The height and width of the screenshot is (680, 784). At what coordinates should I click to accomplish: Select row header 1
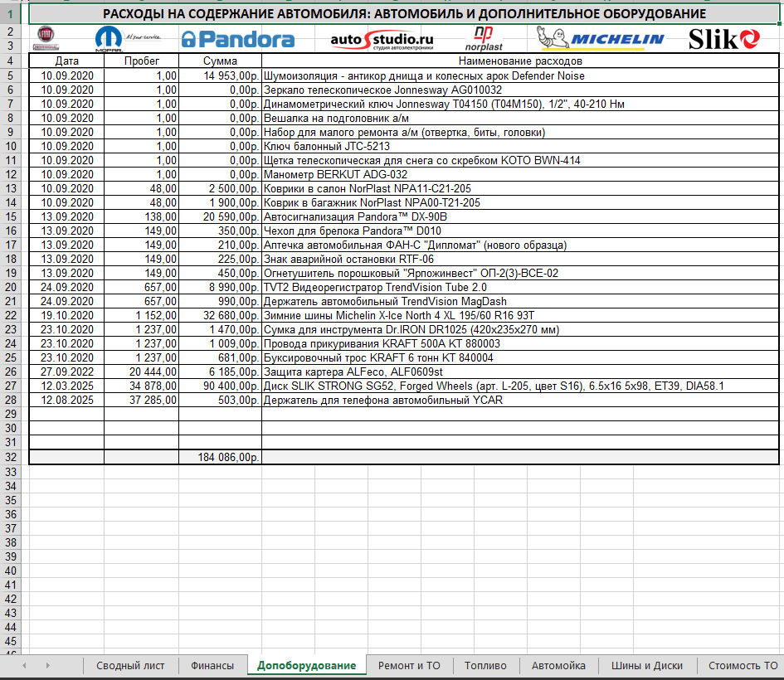[10, 14]
